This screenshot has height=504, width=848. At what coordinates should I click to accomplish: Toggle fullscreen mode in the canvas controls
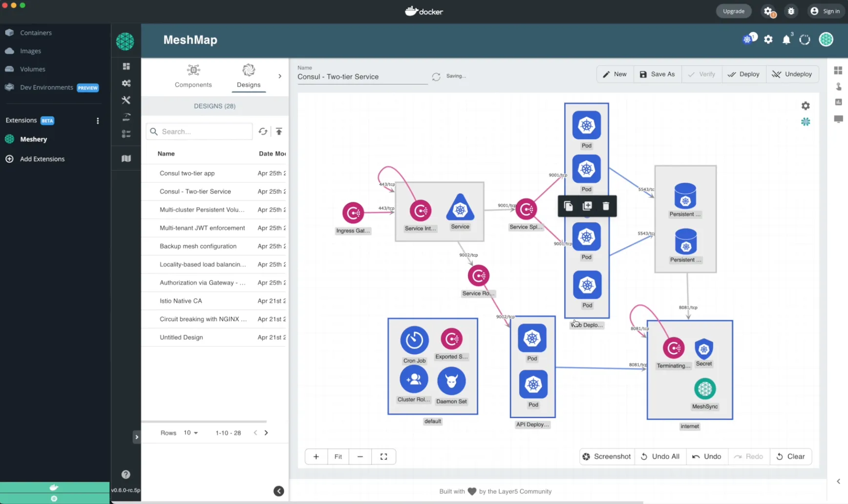click(383, 456)
